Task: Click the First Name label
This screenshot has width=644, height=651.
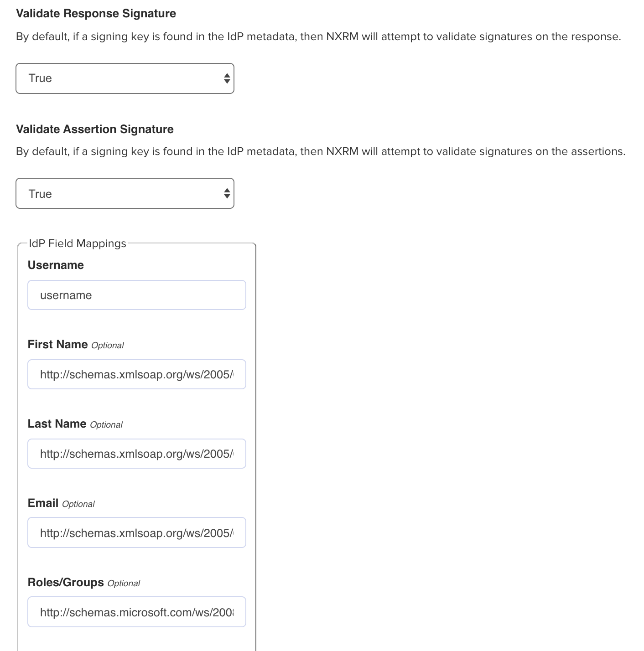Action: tap(57, 345)
